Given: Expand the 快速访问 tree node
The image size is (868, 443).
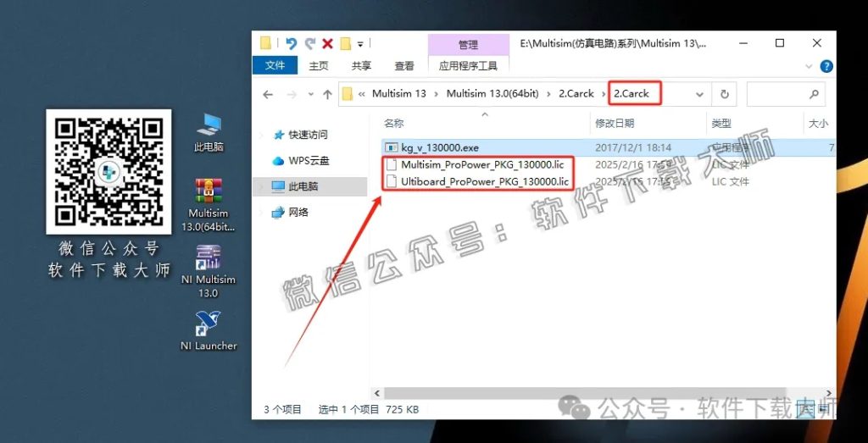Looking at the screenshot, I should click(x=263, y=135).
